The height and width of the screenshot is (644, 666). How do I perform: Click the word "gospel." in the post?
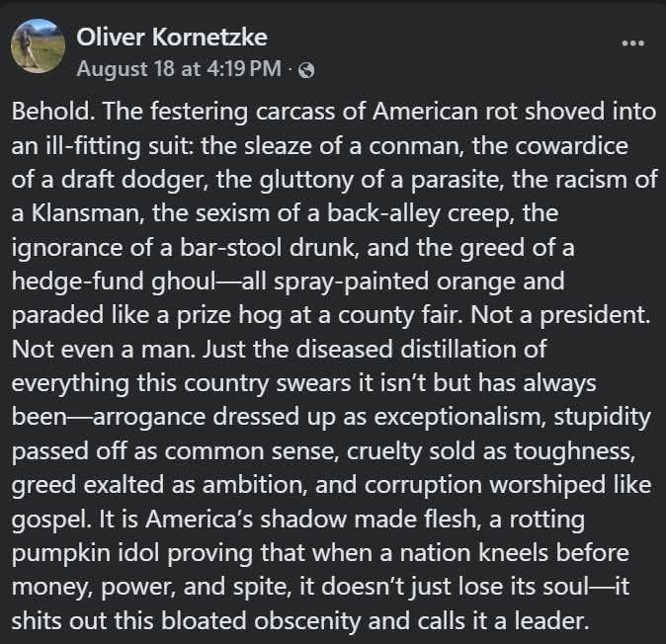tap(51, 520)
